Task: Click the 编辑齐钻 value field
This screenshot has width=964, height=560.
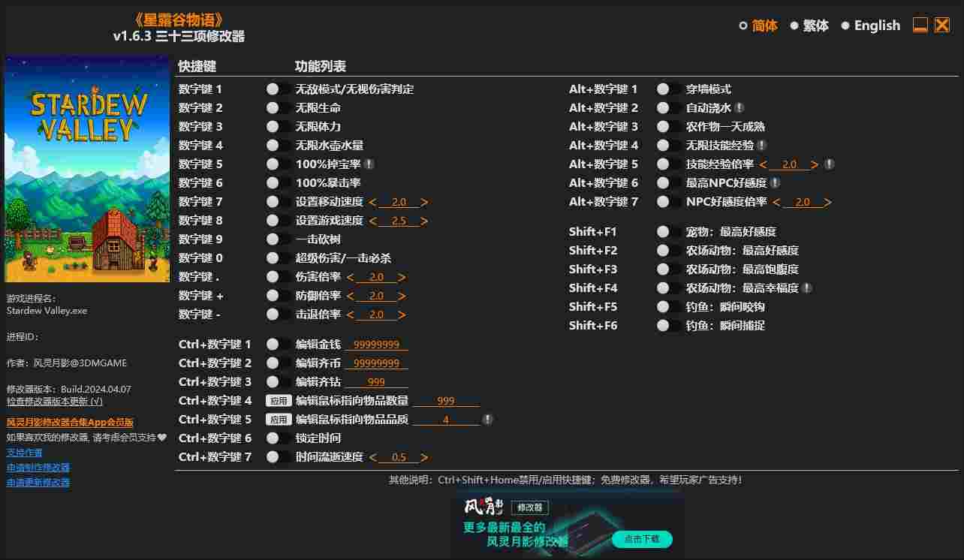Action: pyautogui.click(x=376, y=382)
